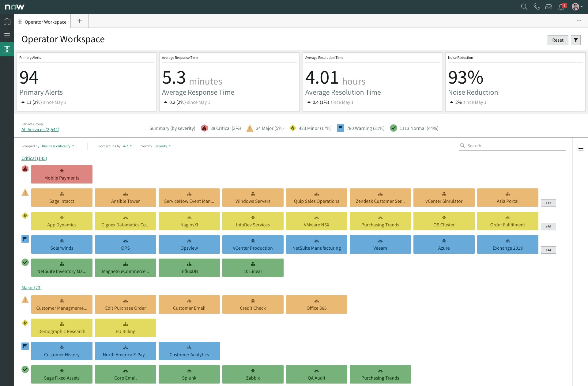Open the list view sidebar icon
The height and width of the screenshot is (386, 588).
point(7,35)
